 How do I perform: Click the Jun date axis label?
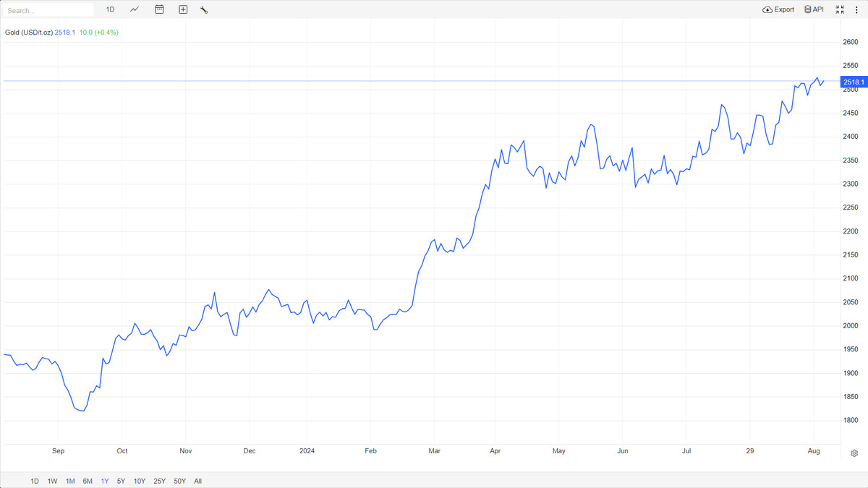coord(623,451)
